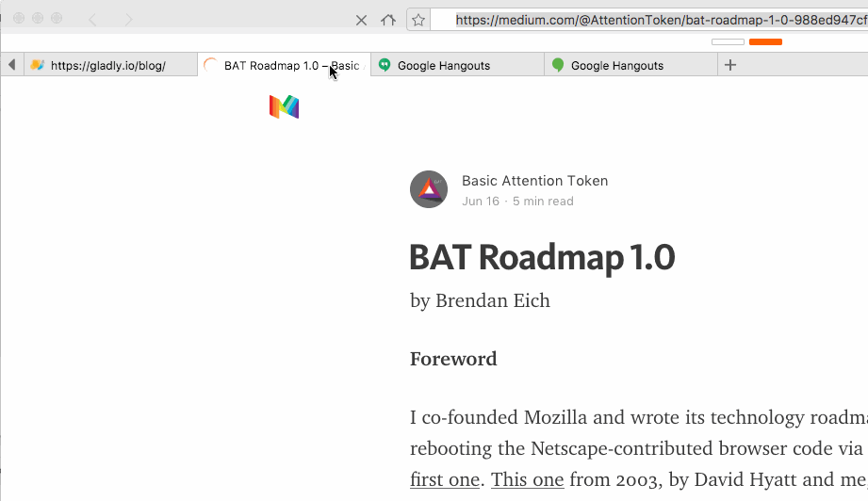868x501 pixels.
Task: Click the orange bar below address bar
Action: (765, 42)
